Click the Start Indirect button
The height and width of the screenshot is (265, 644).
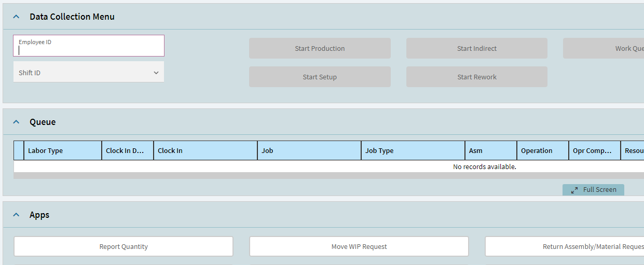(x=477, y=48)
